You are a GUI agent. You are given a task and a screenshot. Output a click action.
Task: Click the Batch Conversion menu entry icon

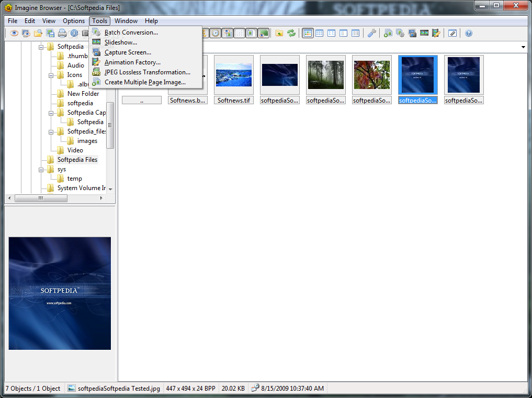click(x=96, y=32)
